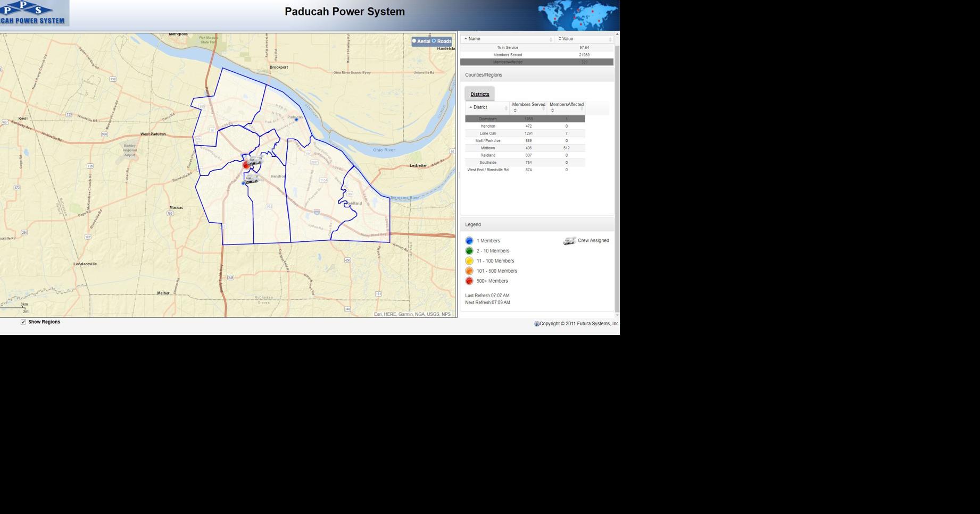
Task: Click the blue 1 Members legend icon
Action: click(469, 240)
